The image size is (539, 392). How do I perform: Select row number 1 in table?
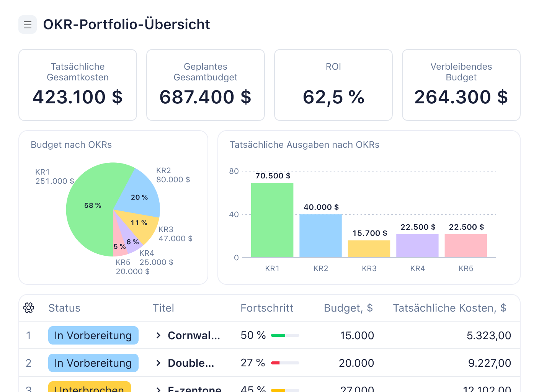coord(28,335)
